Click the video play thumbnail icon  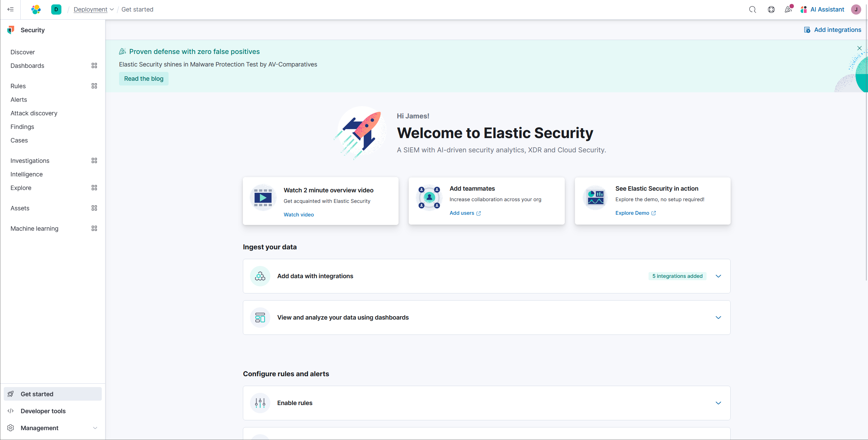coord(263,198)
